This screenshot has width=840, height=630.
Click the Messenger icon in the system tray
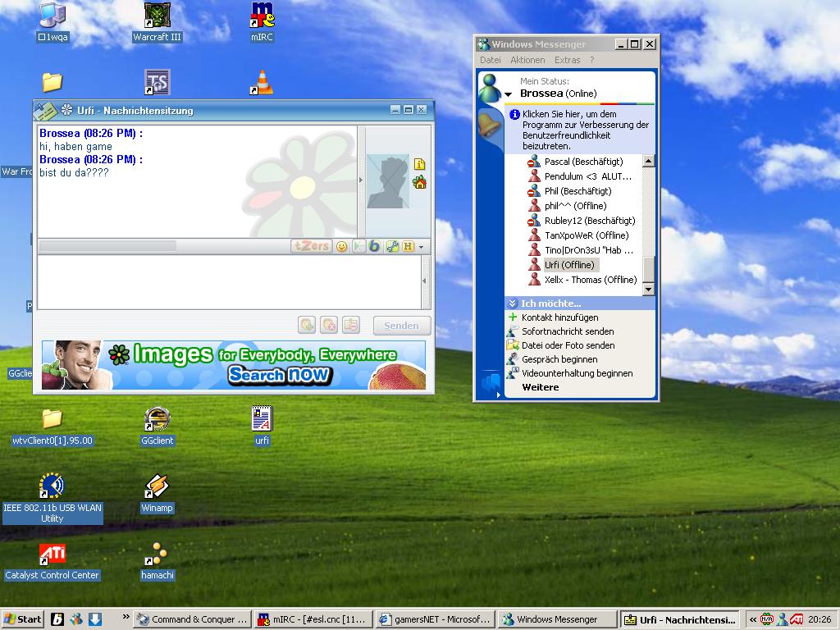[x=783, y=619]
